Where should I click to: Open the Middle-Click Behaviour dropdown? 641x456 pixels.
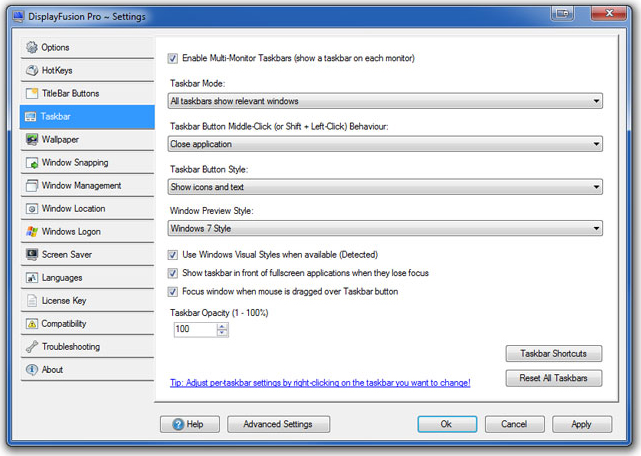click(385, 144)
